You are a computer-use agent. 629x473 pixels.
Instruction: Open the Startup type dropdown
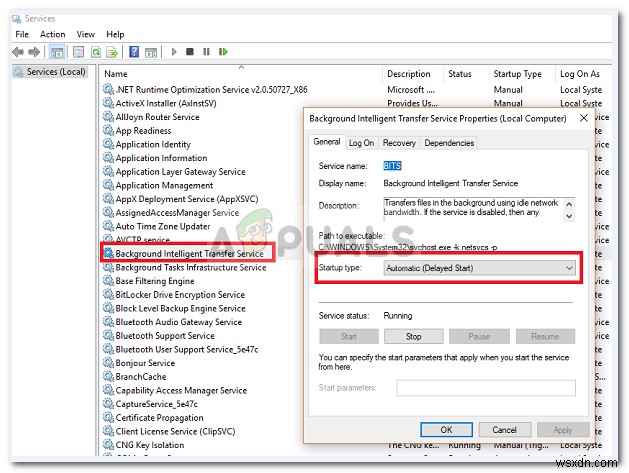[x=479, y=268]
